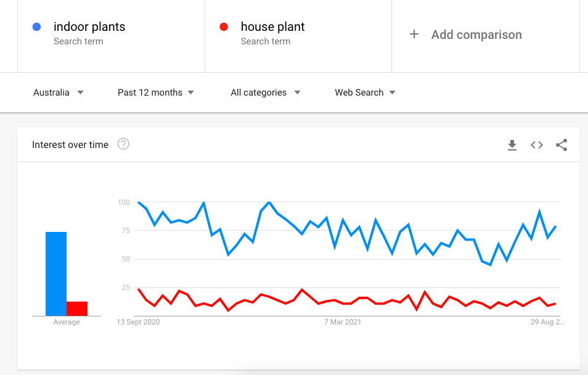This screenshot has width=588, height=375.
Task: Download the Interest over time data
Action: click(512, 145)
